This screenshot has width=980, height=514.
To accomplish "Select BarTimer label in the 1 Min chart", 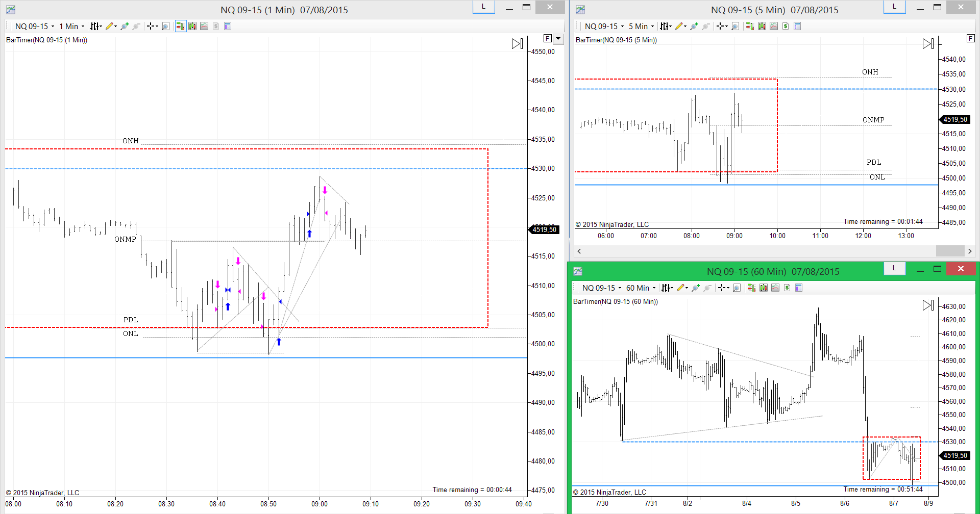I will [46, 40].
